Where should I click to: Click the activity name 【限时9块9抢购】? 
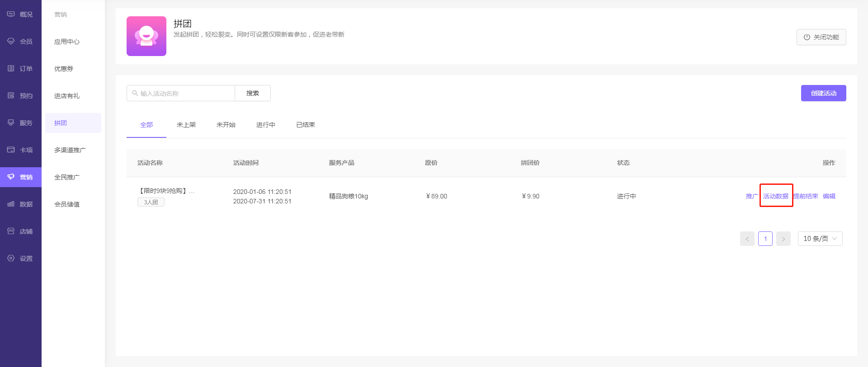[166, 191]
